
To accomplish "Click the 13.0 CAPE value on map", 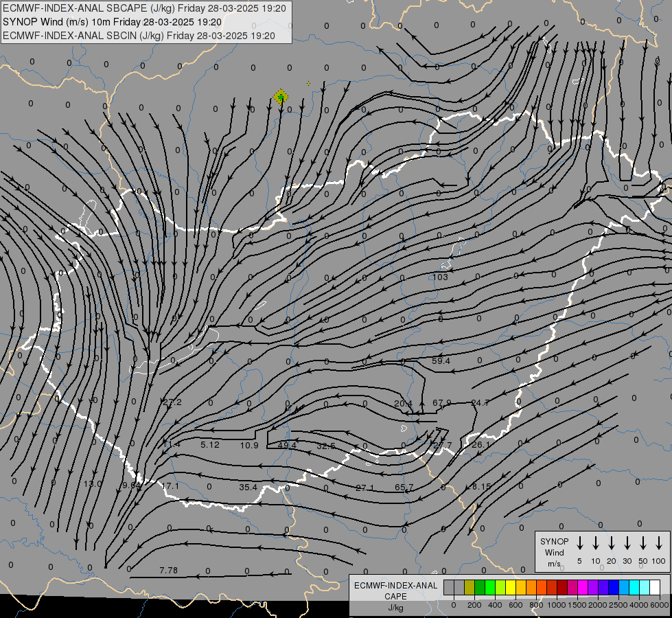I will click(93, 484).
